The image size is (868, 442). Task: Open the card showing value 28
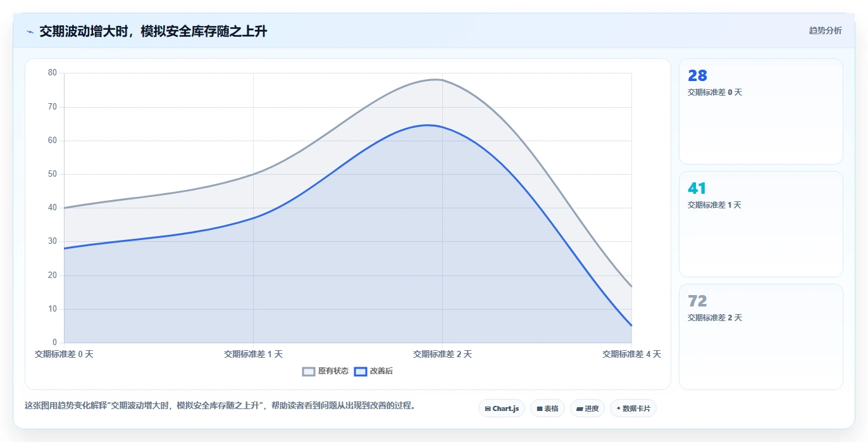760,111
